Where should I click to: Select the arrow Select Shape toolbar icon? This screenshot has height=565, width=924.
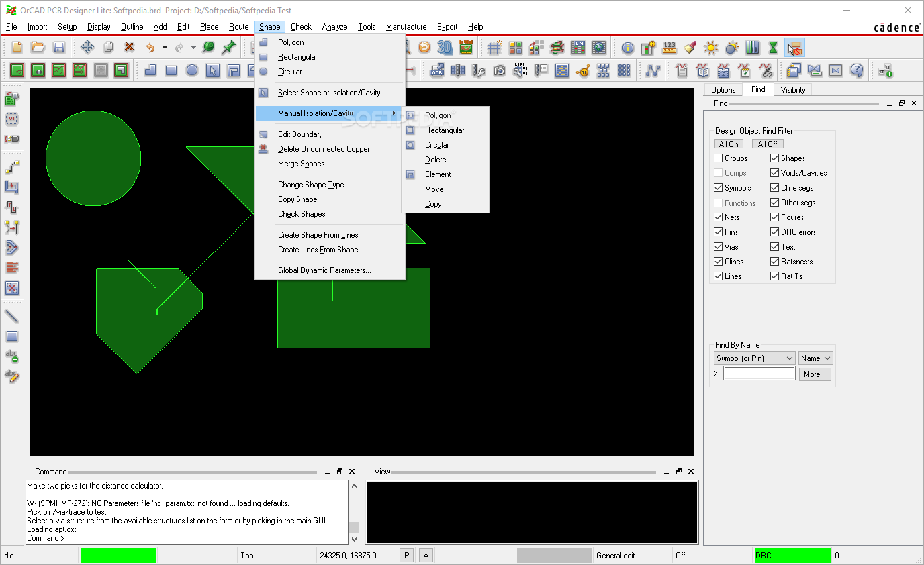[213, 70]
